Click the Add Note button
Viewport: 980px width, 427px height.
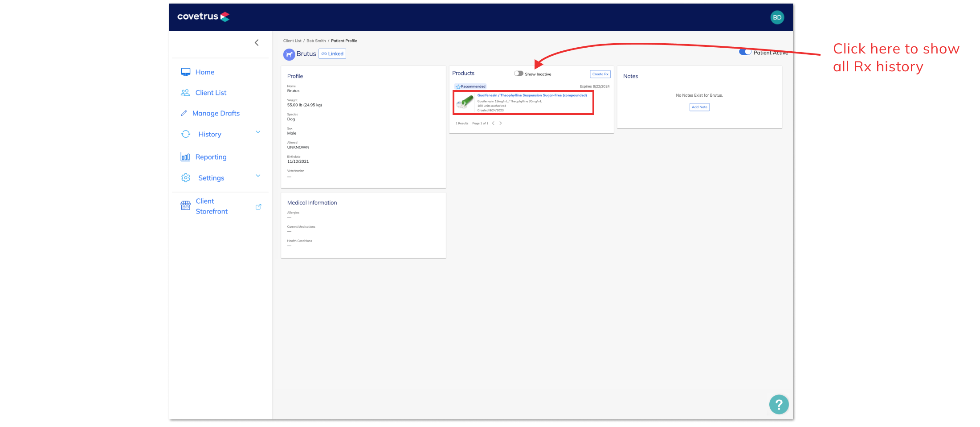click(699, 107)
